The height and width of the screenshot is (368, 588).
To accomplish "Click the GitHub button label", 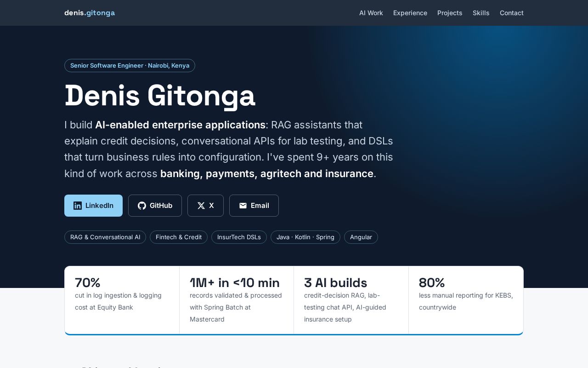I will tap(161, 206).
